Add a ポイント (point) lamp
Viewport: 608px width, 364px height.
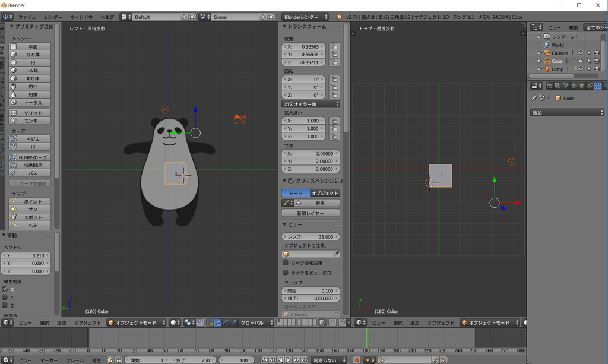30,201
